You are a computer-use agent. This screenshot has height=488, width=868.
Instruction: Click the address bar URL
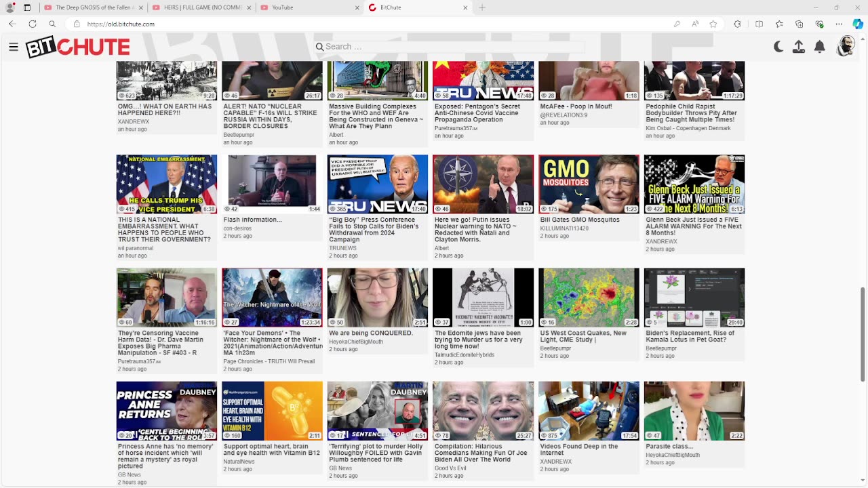pos(121,24)
